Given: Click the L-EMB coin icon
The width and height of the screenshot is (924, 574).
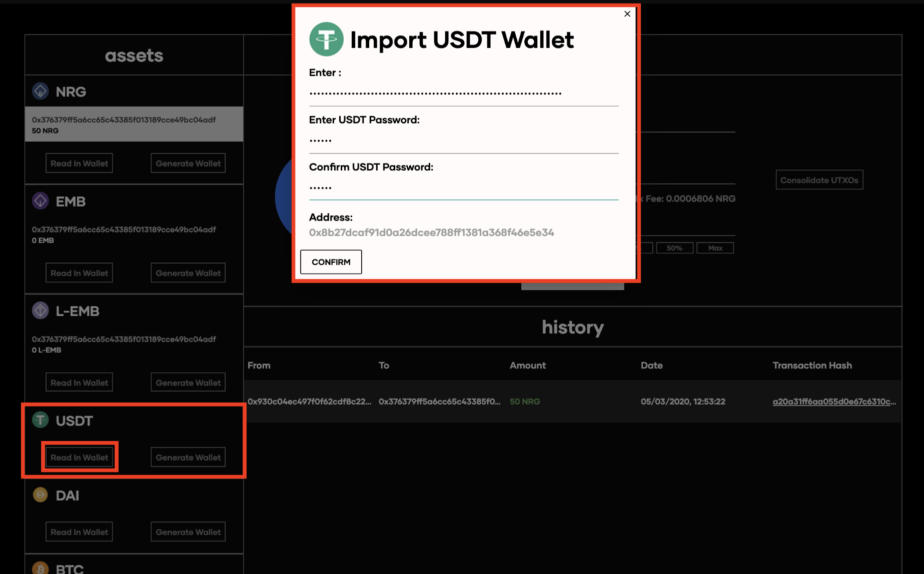Looking at the screenshot, I should (x=41, y=310).
